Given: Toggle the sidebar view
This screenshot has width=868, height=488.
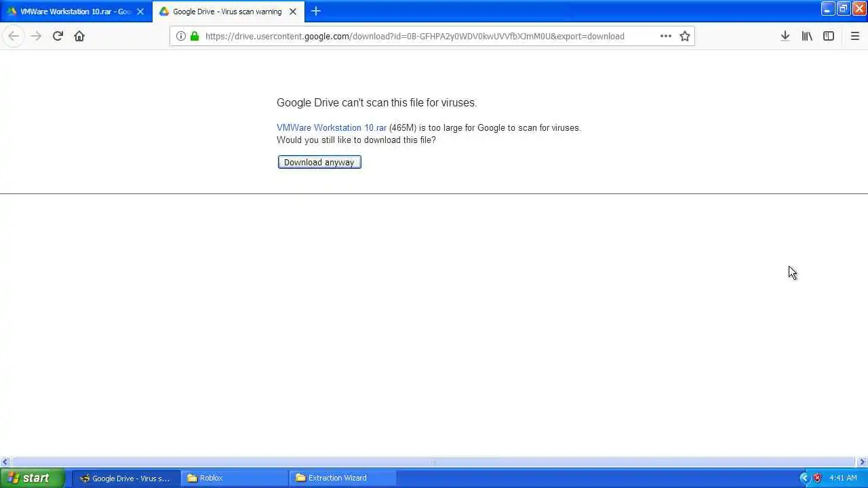Looking at the screenshot, I should 829,36.
